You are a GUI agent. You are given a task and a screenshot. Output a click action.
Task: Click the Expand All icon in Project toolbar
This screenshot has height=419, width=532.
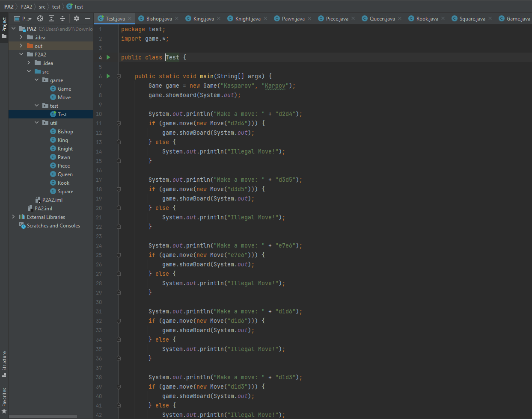tap(52, 19)
